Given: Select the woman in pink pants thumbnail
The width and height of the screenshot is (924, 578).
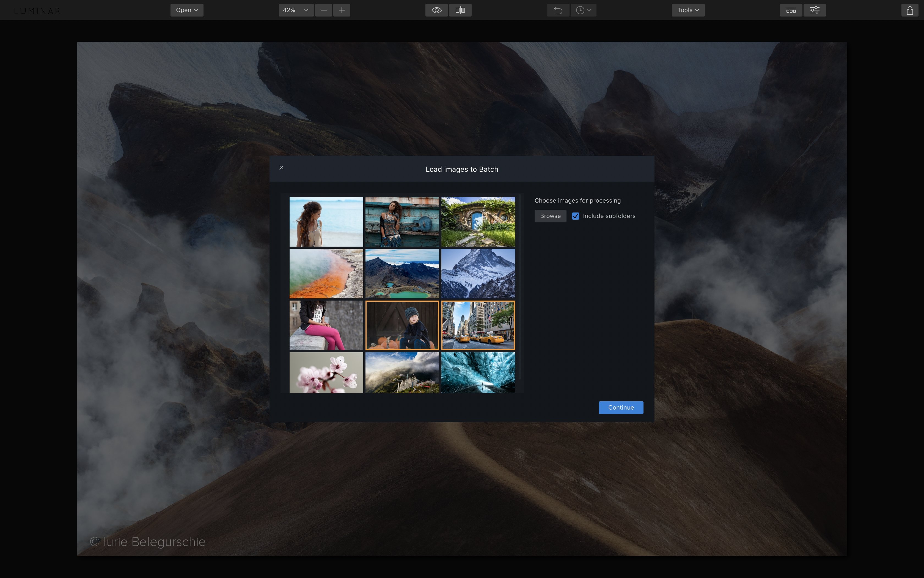Looking at the screenshot, I should pyautogui.click(x=326, y=325).
